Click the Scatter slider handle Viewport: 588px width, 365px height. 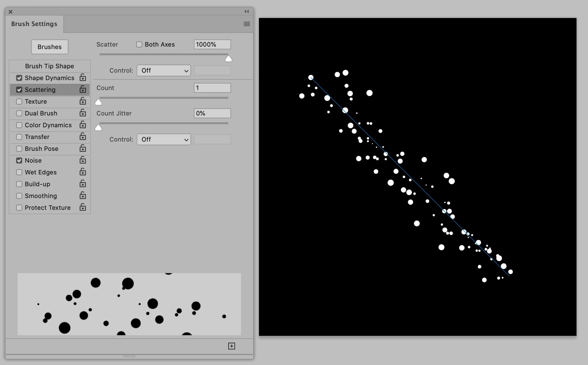tap(229, 59)
